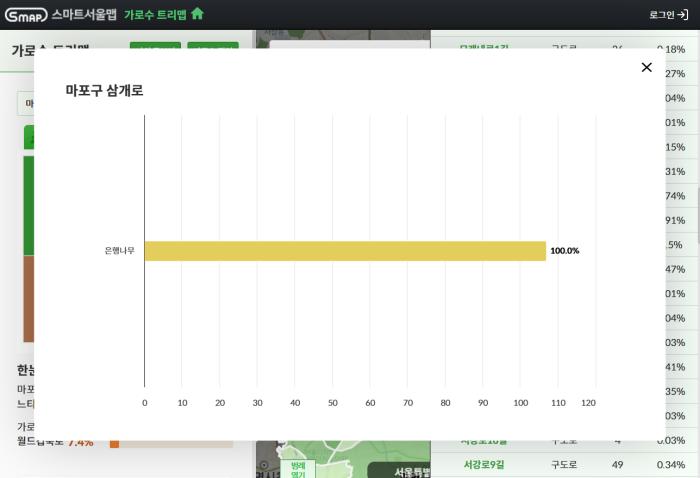Image resolution: width=700 pixels, height=478 pixels.
Task: Click the 은행나무 axis label
Action: [x=119, y=251]
